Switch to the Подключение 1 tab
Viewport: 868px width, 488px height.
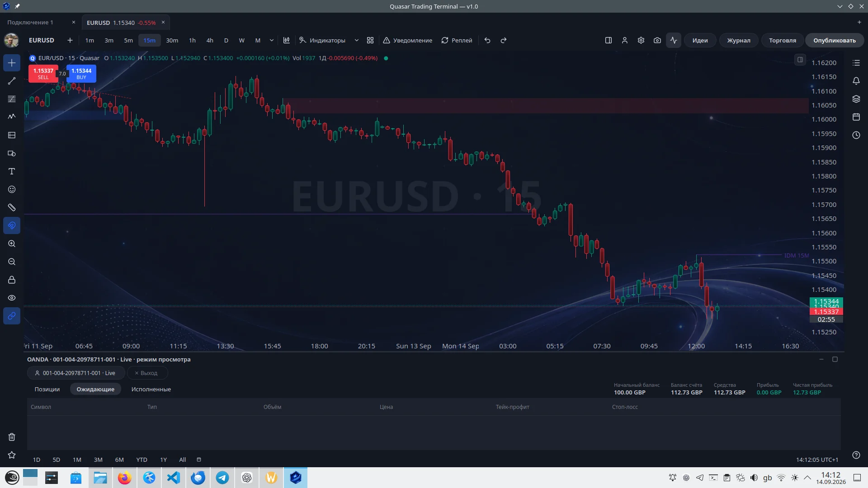[30, 22]
